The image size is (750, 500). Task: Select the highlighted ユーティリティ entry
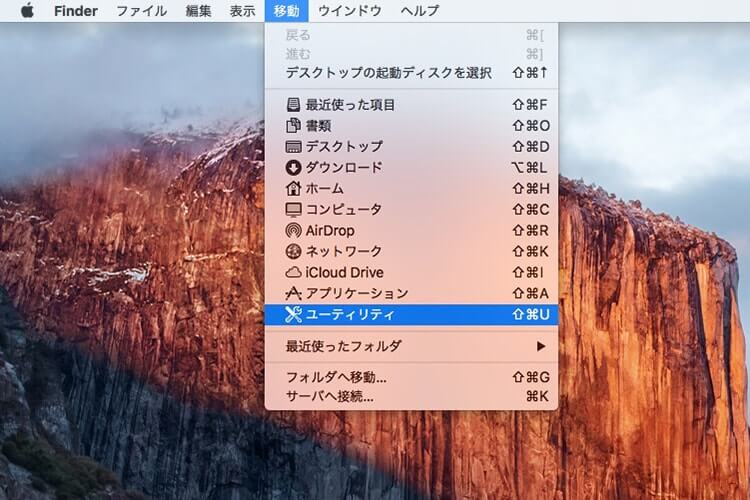click(411, 314)
